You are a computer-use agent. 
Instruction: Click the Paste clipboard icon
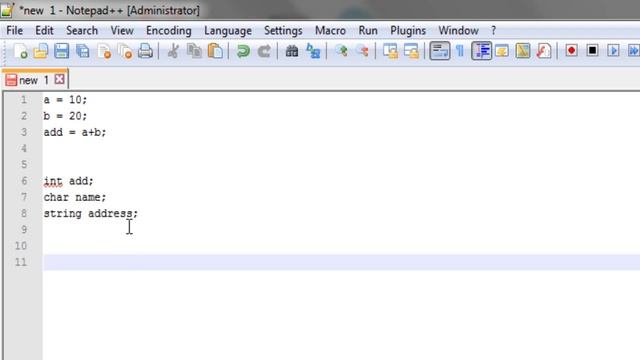coord(215,51)
